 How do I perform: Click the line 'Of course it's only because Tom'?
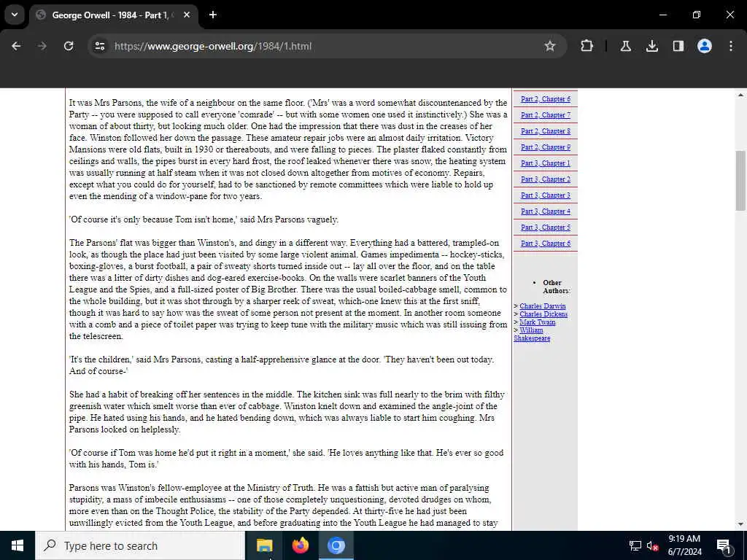[x=204, y=219]
